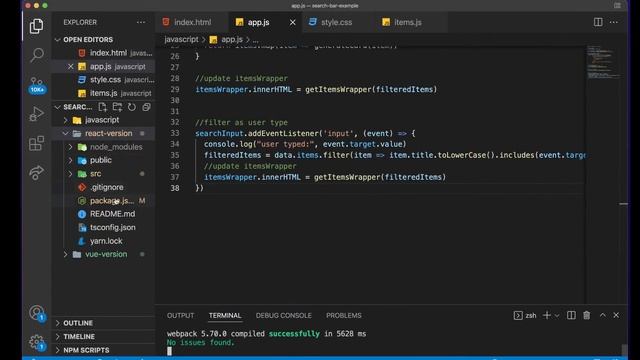640x360 pixels.
Task: Select the zsh terminal shell indicator
Action: tap(525, 315)
